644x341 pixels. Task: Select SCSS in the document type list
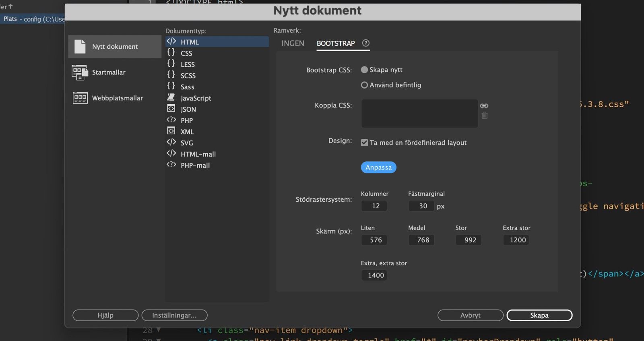click(217, 76)
